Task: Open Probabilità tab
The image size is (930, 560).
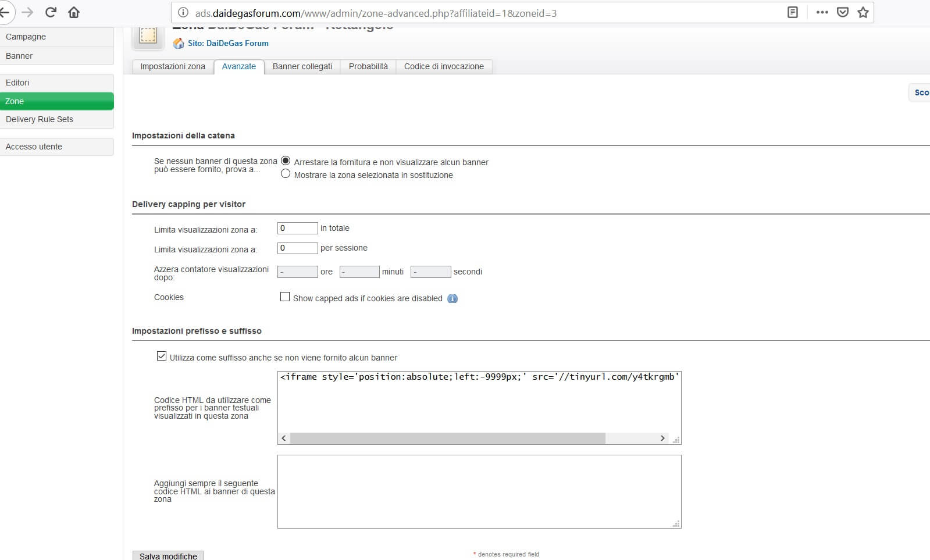Action: (368, 66)
